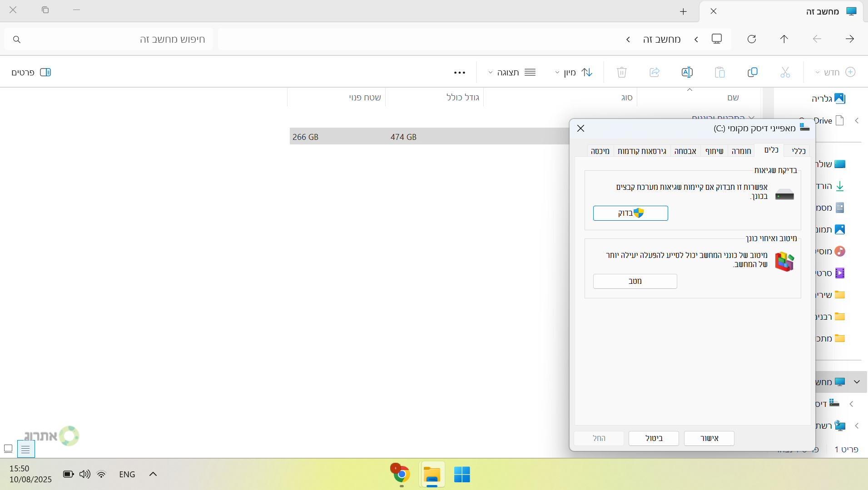The width and height of the screenshot is (868, 490).
Task: Click the Paste clipboard icon
Action: click(719, 72)
